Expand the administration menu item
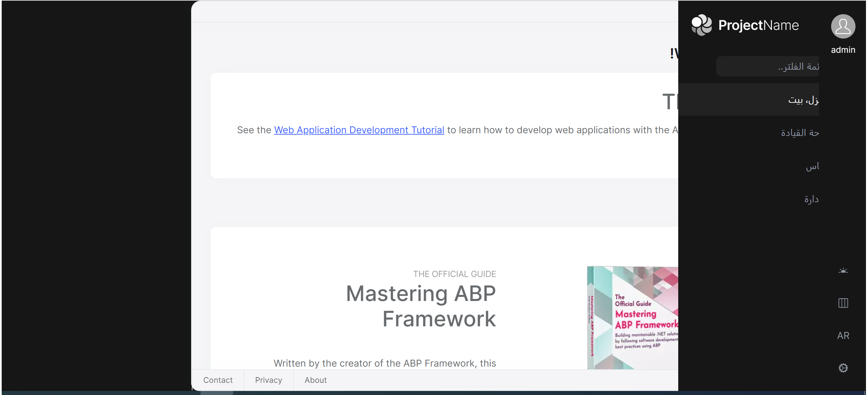The height and width of the screenshot is (395, 868). point(811,200)
